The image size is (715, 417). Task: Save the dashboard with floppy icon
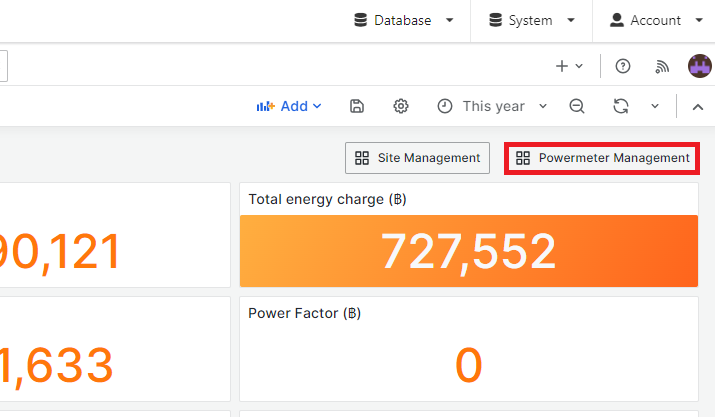[x=357, y=106]
